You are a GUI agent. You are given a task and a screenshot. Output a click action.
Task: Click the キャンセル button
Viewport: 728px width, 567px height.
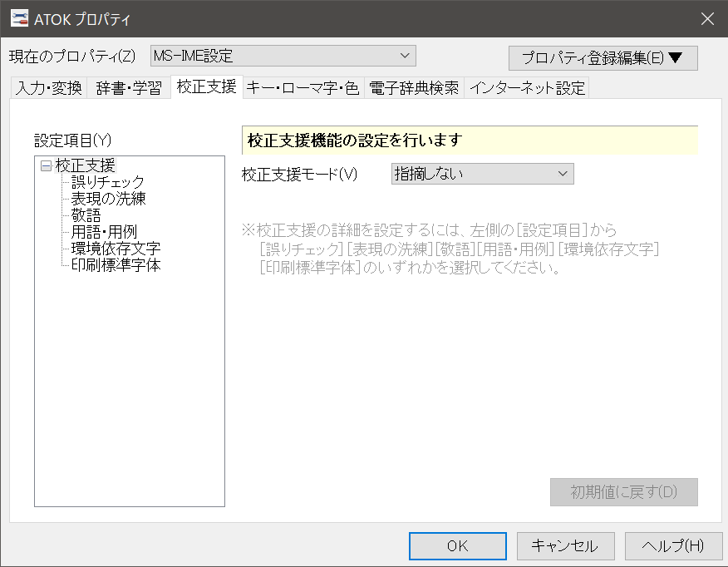tap(565, 546)
